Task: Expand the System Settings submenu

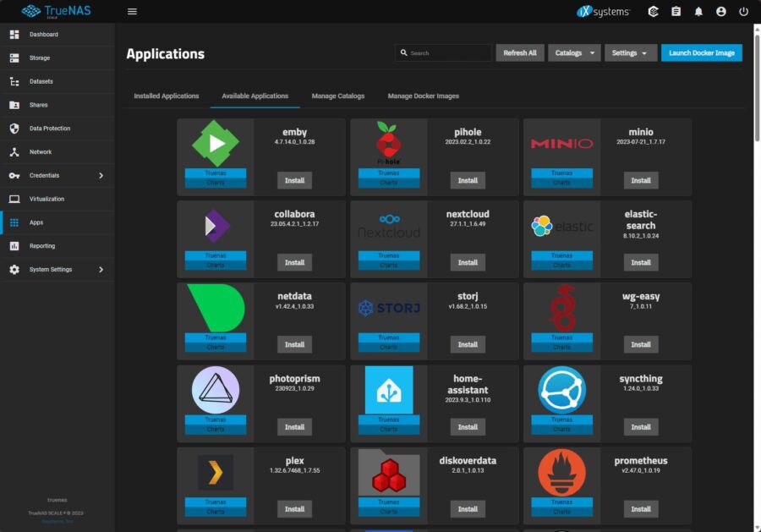Action: (57, 270)
